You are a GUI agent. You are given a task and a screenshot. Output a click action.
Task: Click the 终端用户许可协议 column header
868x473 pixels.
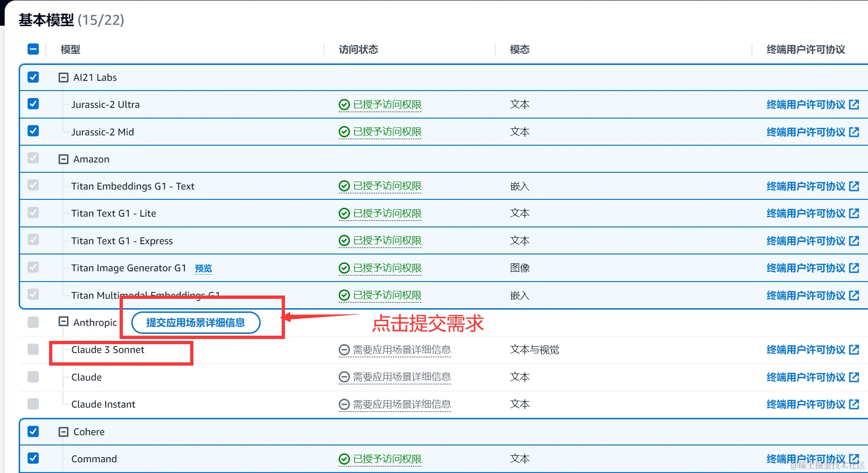[x=806, y=49]
